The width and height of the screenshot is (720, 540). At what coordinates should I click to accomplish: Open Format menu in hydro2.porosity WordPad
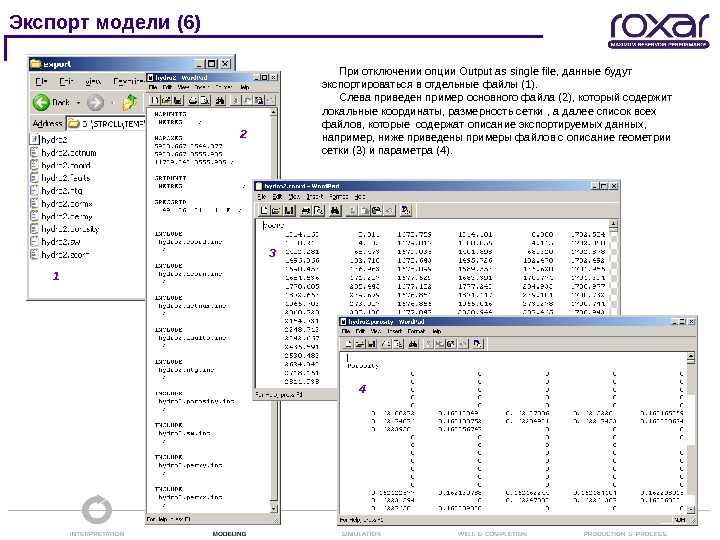(x=416, y=331)
